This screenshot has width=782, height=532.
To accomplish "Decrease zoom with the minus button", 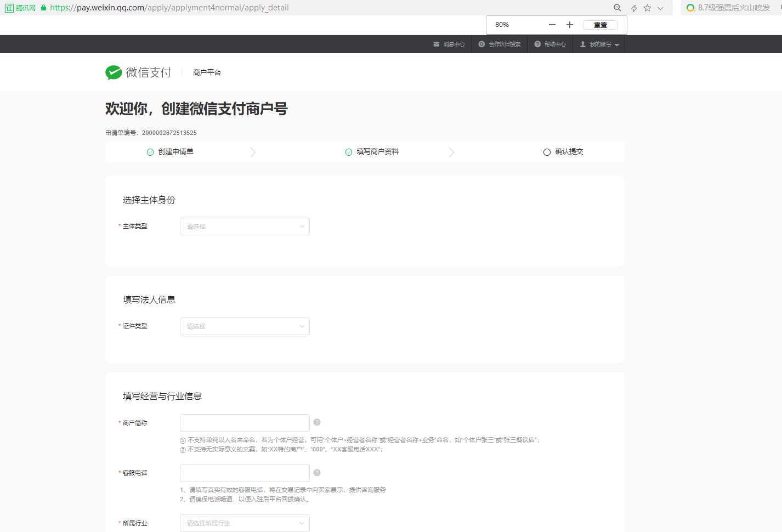I will click(x=552, y=25).
